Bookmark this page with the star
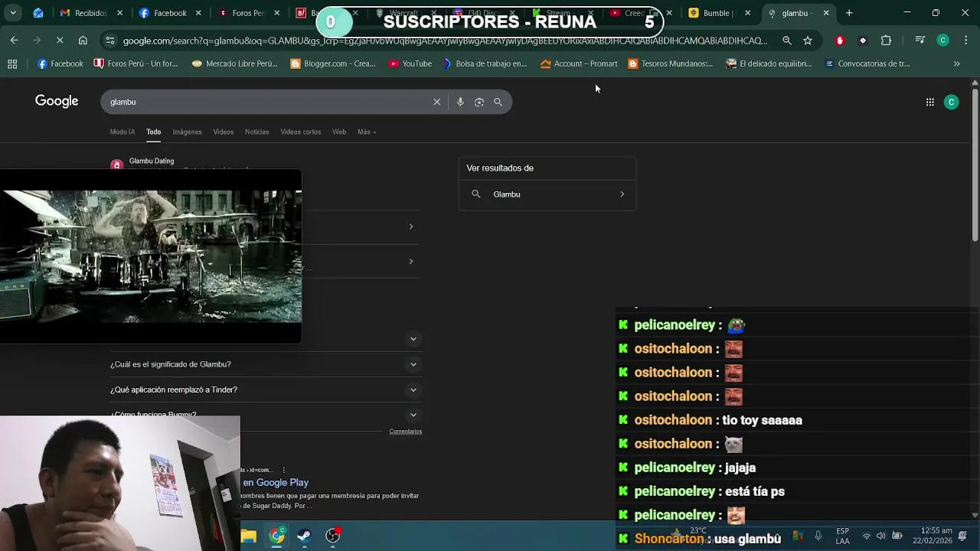The height and width of the screenshot is (551, 980). pos(808,41)
